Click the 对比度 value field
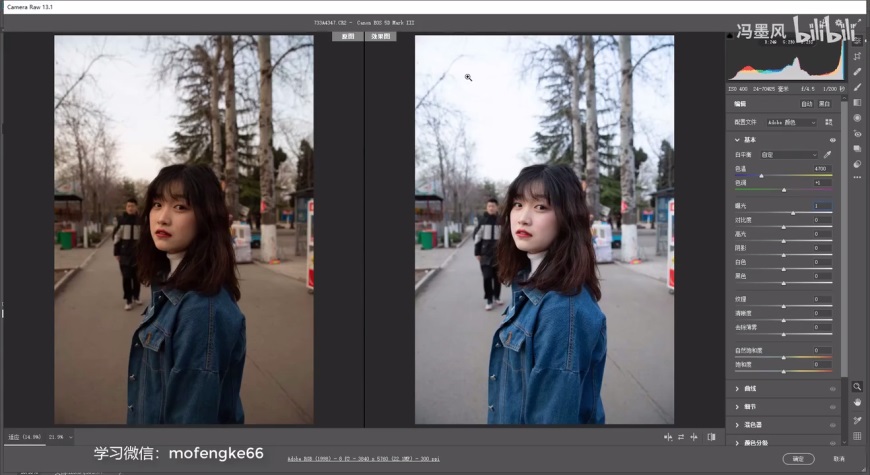The width and height of the screenshot is (870, 475). coord(822,220)
